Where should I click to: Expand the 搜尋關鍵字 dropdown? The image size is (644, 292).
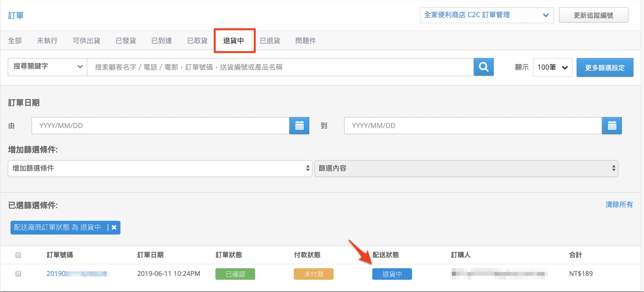click(48, 67)
